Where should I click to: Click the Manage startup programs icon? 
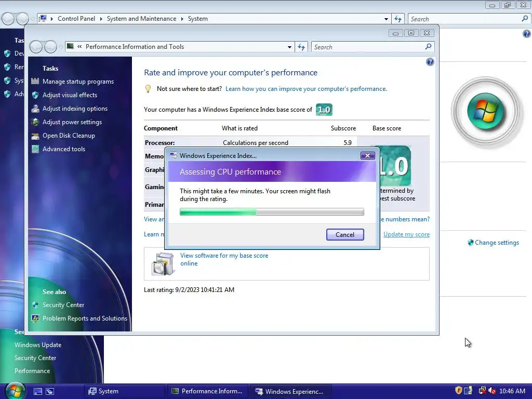(x=35, y=82)
